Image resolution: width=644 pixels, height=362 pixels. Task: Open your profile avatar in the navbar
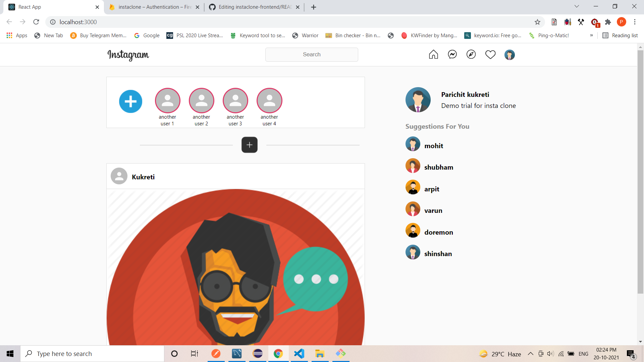click(509, 55)
